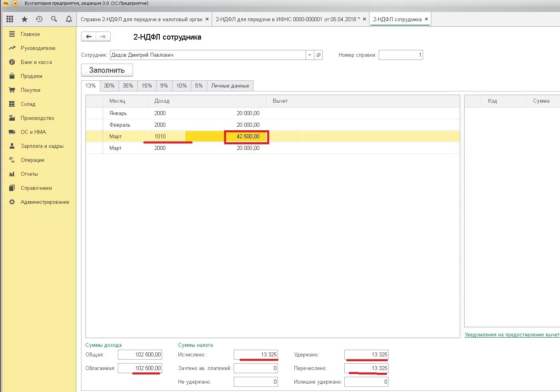
Task: Click the Зарплата и кадры person icon
Action: (12, 146)
